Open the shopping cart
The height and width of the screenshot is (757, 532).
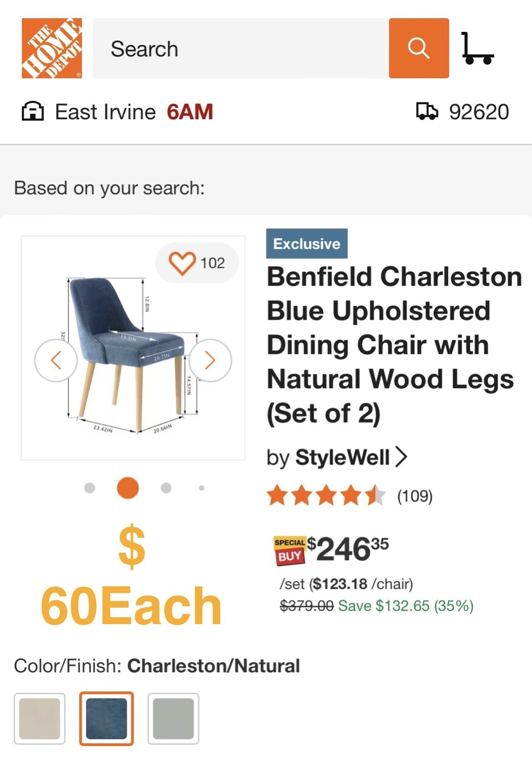pos(476,48)
